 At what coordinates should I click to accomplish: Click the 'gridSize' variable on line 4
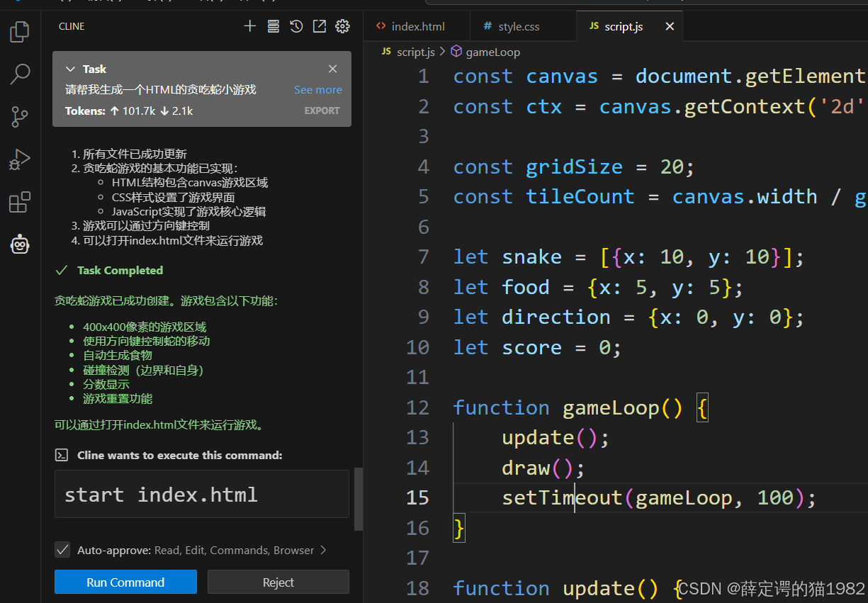click(x=574, y=167)
